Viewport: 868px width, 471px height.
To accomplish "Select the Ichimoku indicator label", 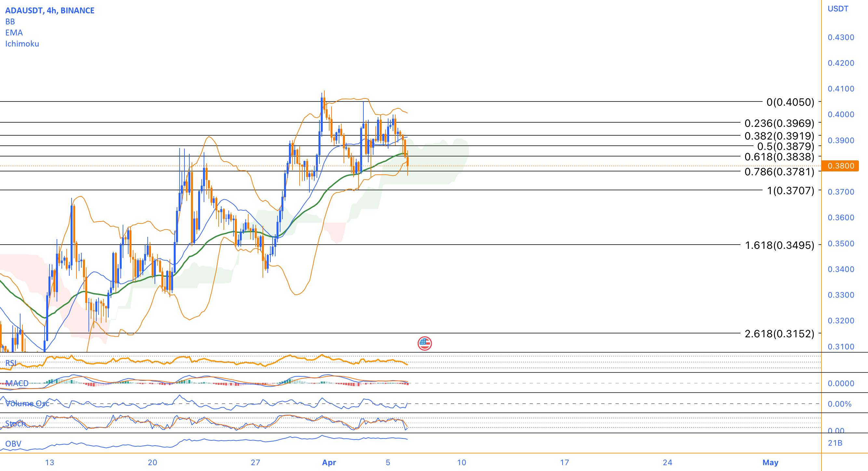I will click(22, 44).
